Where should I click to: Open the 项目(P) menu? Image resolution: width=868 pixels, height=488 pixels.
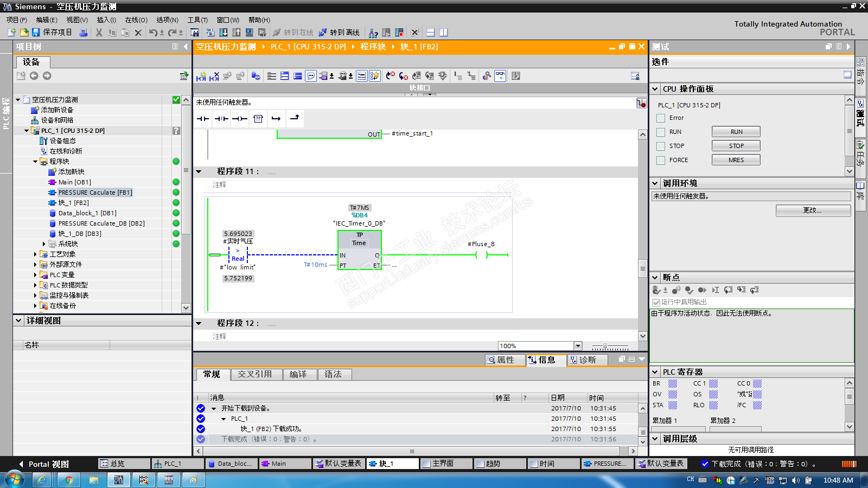pos(17,20)
